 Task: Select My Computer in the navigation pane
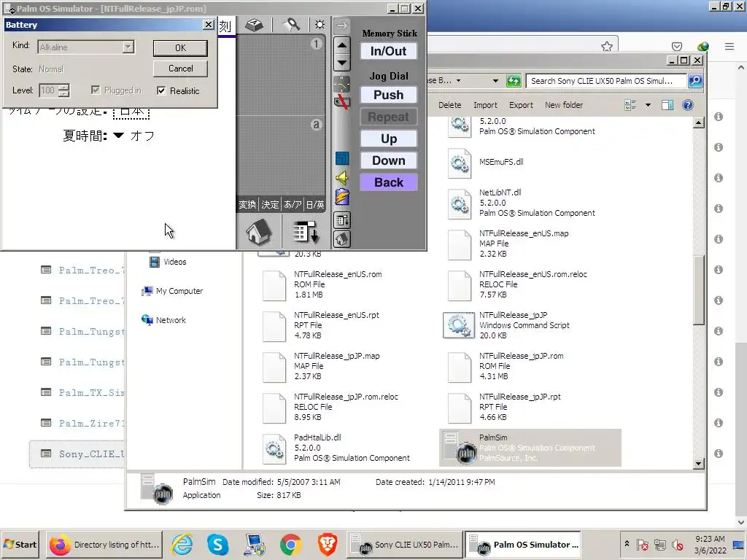click(x=172, y=291)
